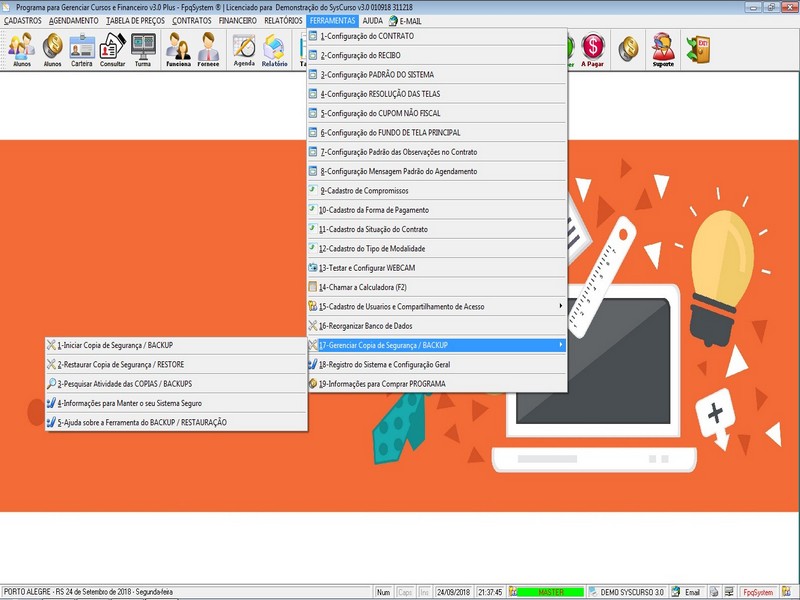Click the tools icon of Reorganizar Banco de Dados

(x=313, y=326)
